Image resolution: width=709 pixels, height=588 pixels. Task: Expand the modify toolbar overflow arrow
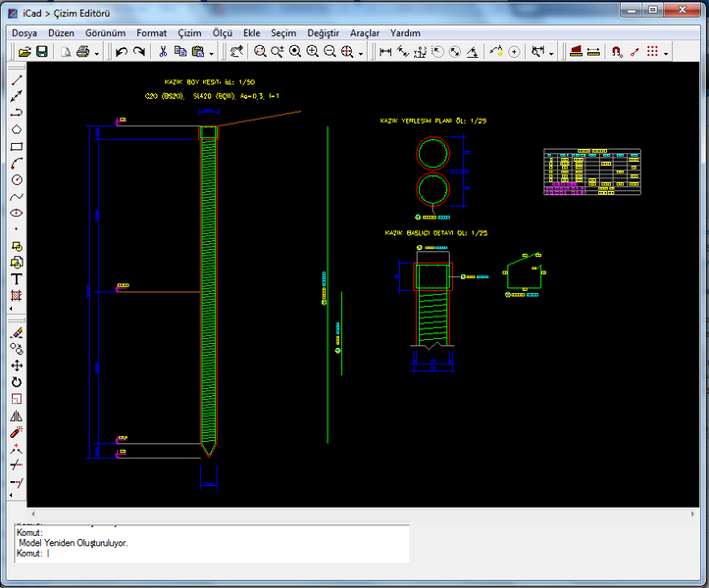(12, 495)
